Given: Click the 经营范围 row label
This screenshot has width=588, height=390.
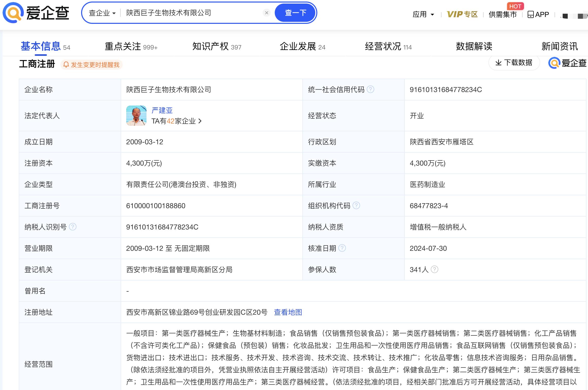Looking at the screenshot, I should pos(39,364).
